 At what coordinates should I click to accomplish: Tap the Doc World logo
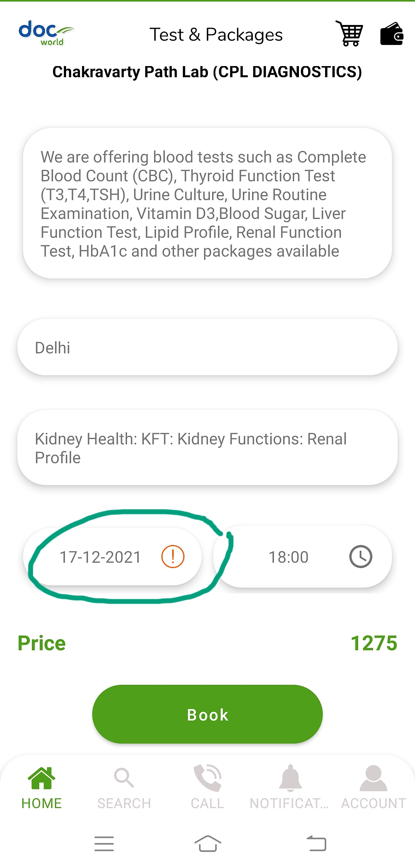coord(46,33)
